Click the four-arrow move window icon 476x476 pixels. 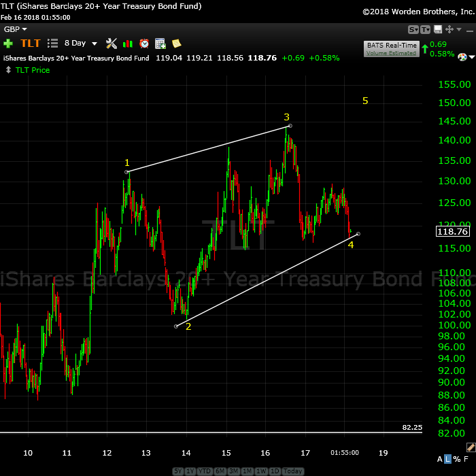coord(449,29)
